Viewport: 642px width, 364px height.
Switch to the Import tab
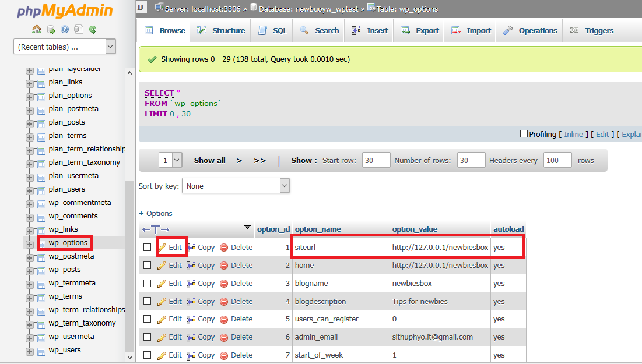pyautogui.click(x=471, y=30)
